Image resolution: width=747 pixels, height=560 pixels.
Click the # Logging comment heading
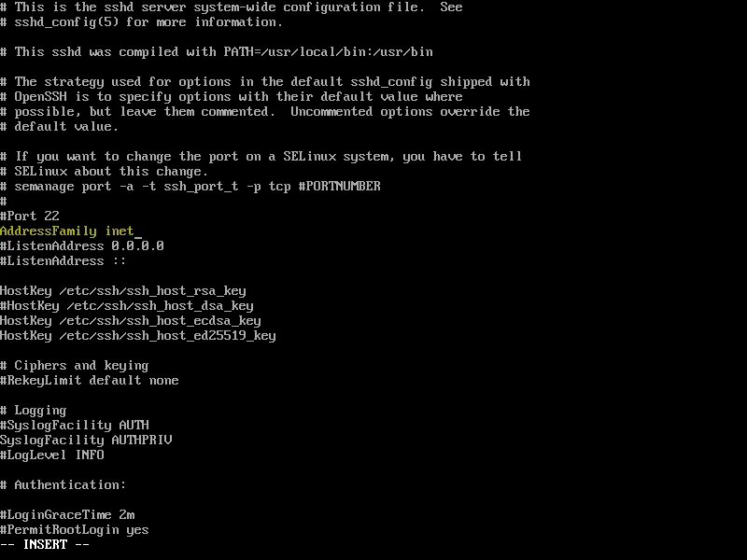[34, 411]
